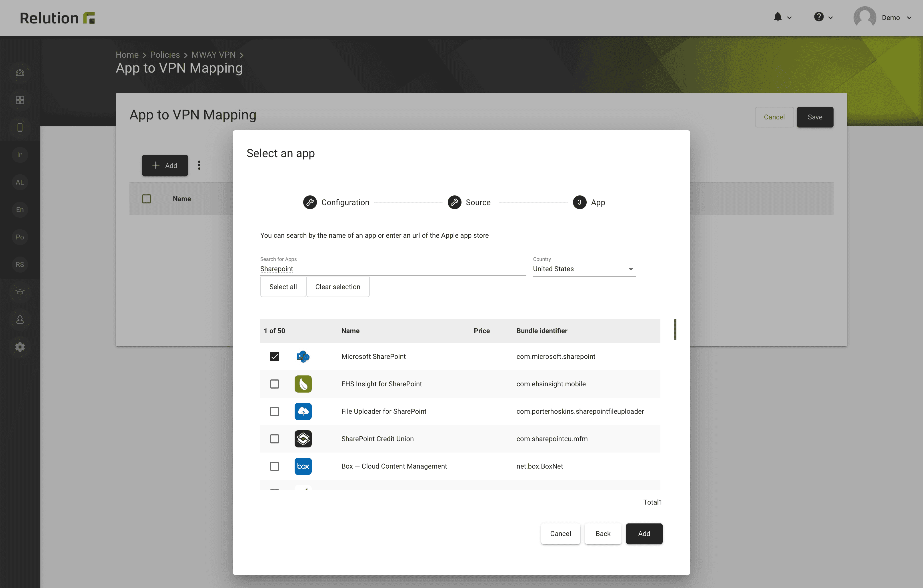Click the EHS Insight for SharePoint name

pos(381,384)
